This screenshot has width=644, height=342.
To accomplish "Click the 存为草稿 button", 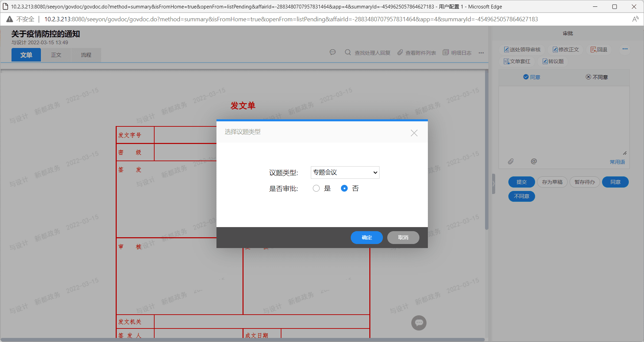I will 552,182.
